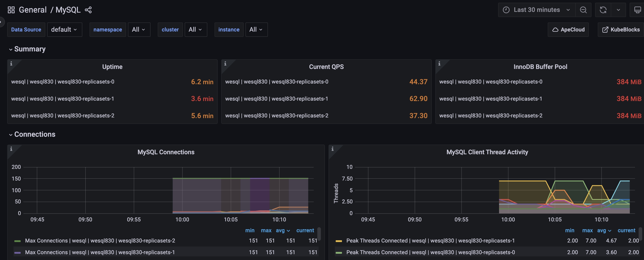Open the InnoDB Buffer Pool panel title menu
The image size is (644, 260).
(540, 67)
